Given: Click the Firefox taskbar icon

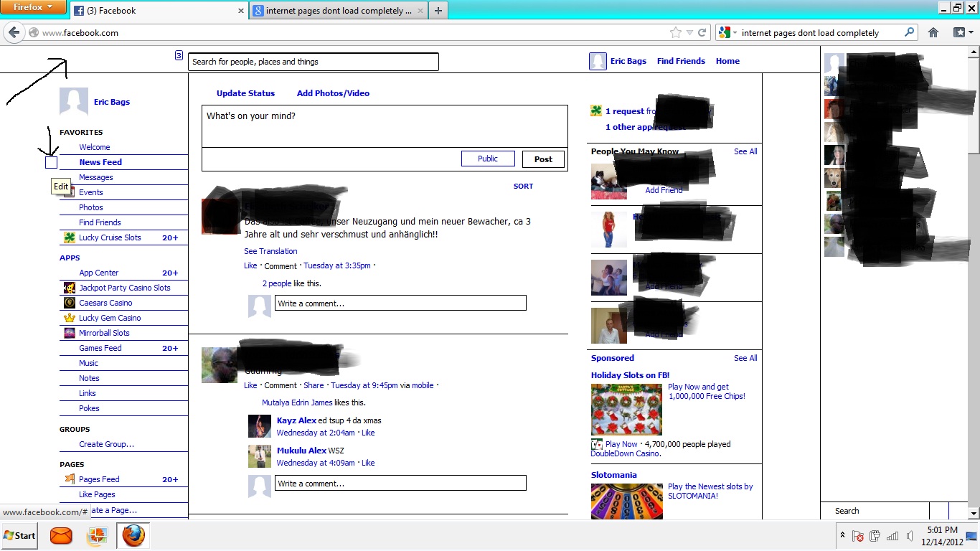Looking at the screenshot, I should coord(133,536).
